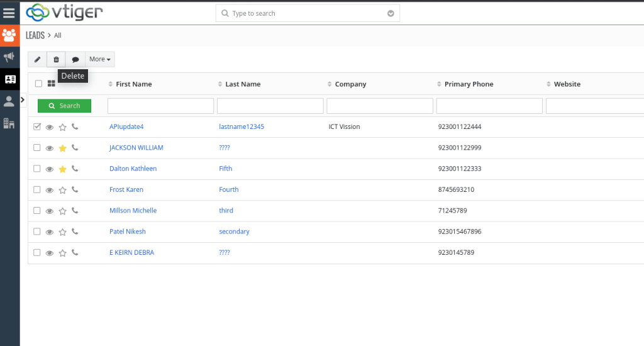Image resolution: width=644 pixels, height=346 pixels.
Task: Click the green Search button
Action: 64,106
